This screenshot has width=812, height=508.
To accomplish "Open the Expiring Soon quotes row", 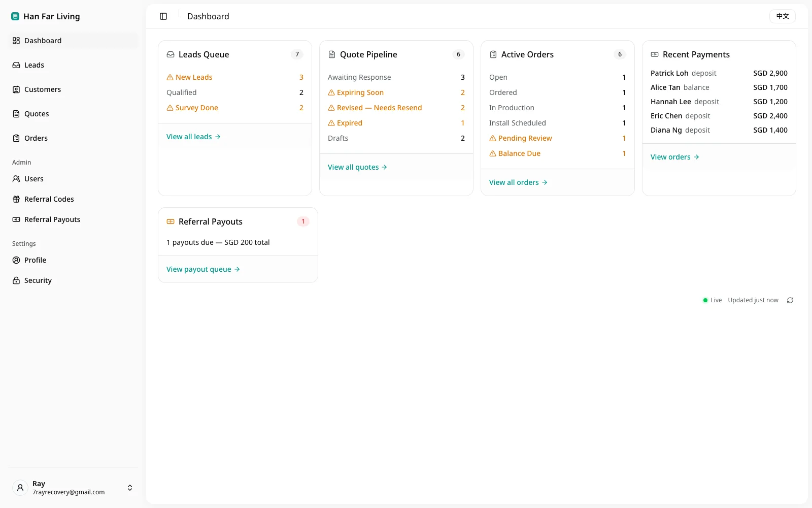I will click(x=396, y=92).
